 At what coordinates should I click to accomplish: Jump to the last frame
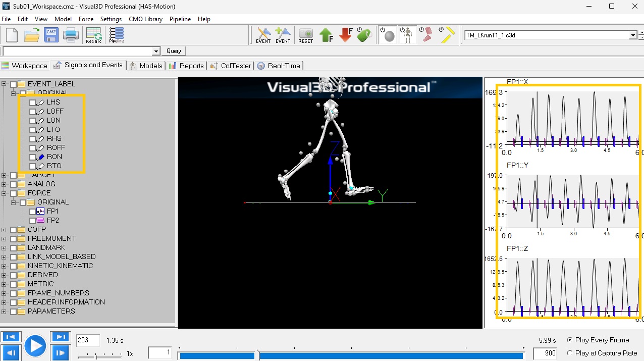[x=60, y=337]
